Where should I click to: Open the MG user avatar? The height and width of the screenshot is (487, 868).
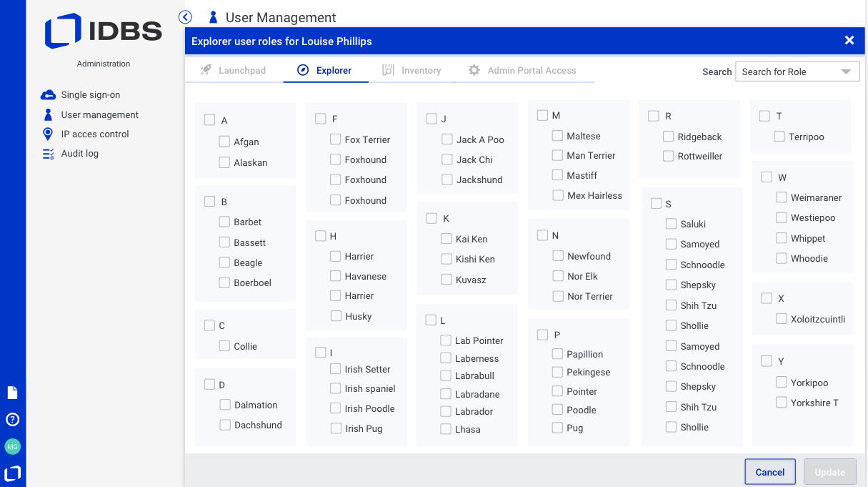12,446
